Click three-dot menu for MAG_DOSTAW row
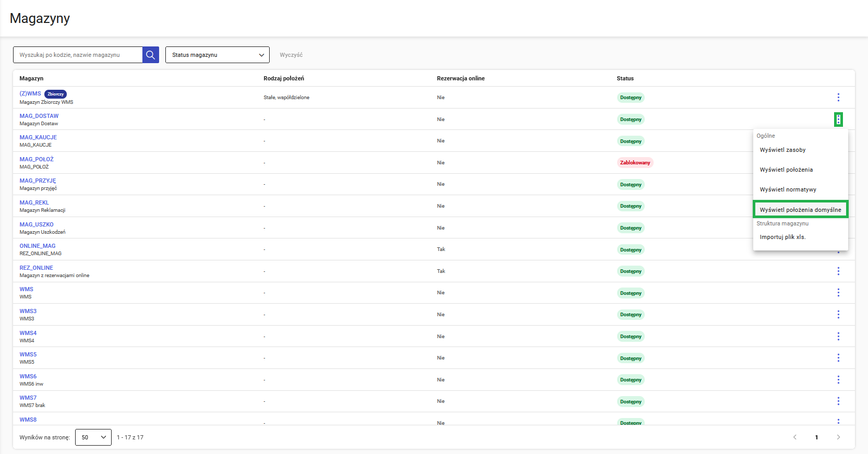The image size is (868, 454). [838, 120]
